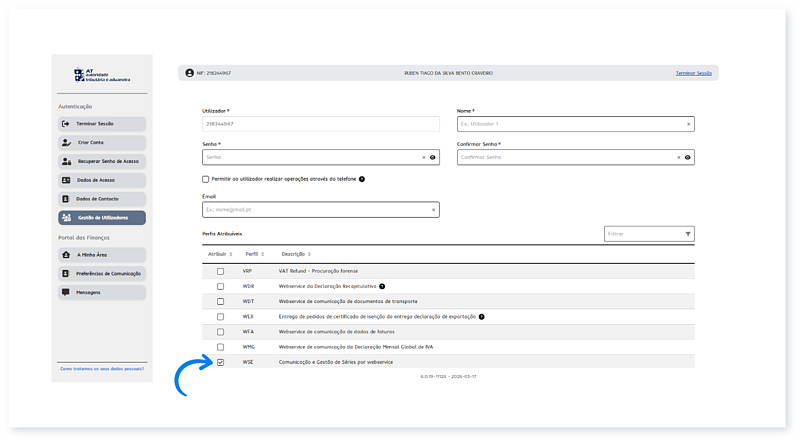Screen dimensions: 800x442
Task: Clear the Email field with X icon
Action: (x=433, y=210)
